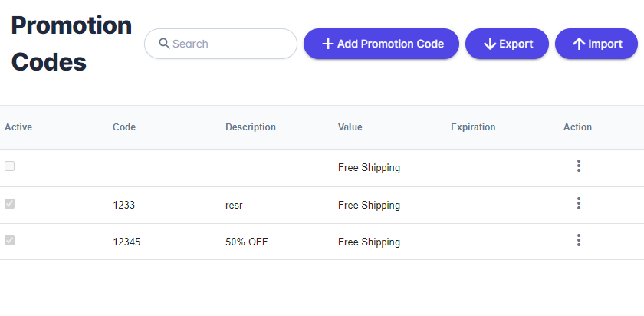Image resolution: width=644 pixels, height=316 pixels.
Task: Sort by the Code column header
Action: click(124, 127)
